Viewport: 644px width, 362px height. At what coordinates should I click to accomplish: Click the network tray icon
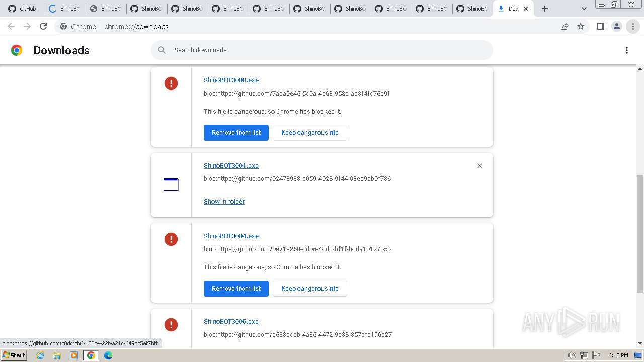click(x=584, y=355)
